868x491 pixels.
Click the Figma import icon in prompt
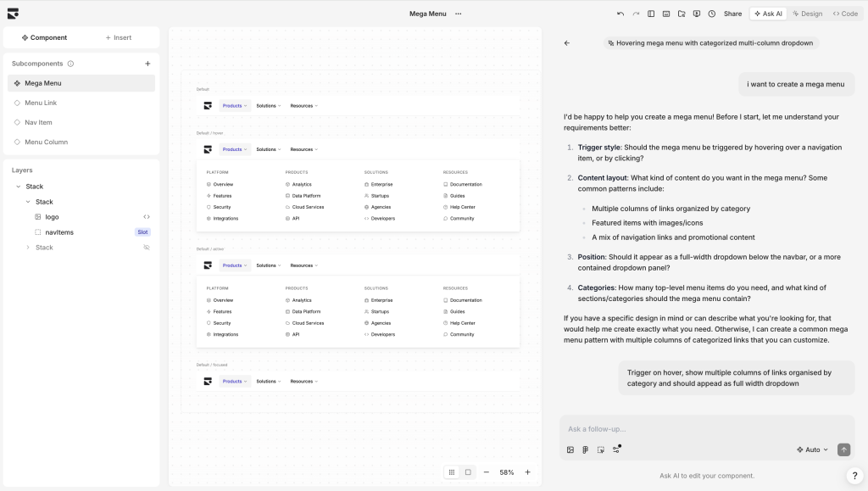[586, 449]
